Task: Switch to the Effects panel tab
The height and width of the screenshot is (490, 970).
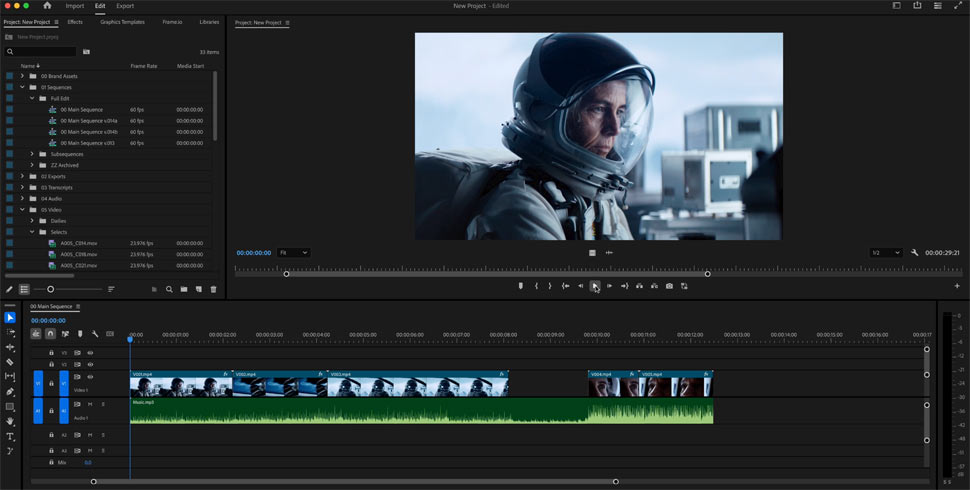Action: point(75,21)
